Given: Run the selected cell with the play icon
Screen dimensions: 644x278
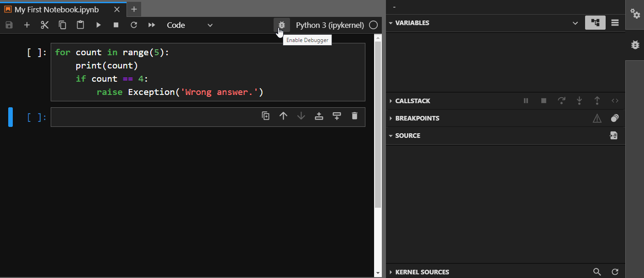Looking at the screenshot, I should [x=98, y=25].
